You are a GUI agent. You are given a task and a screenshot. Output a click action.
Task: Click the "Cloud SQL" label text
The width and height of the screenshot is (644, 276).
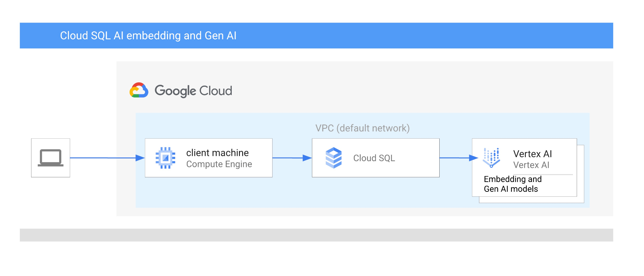[x=374, y=158]
